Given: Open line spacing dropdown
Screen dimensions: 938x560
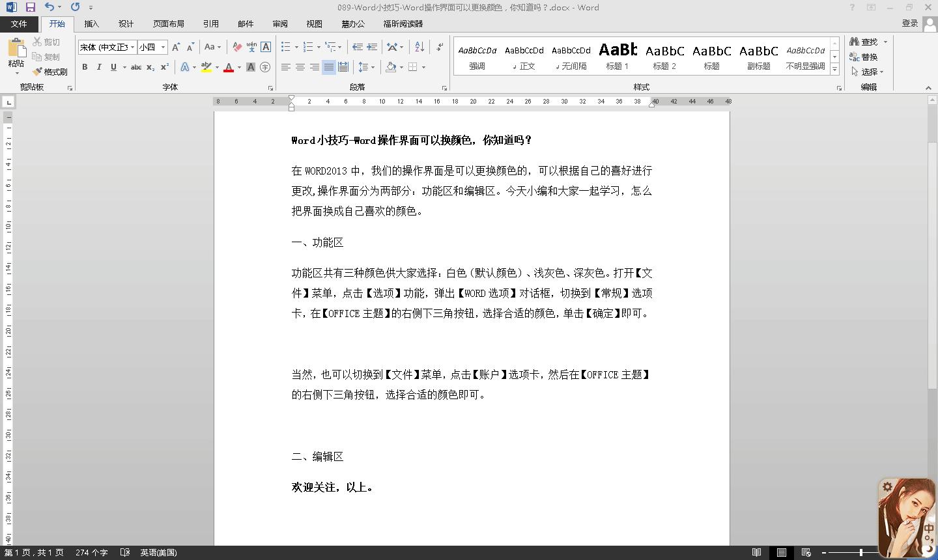Looking at the screenshot, I should (x=367, y=67).
